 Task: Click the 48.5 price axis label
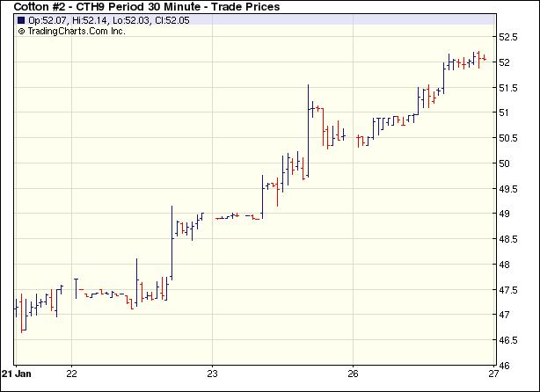coord(509,239)
